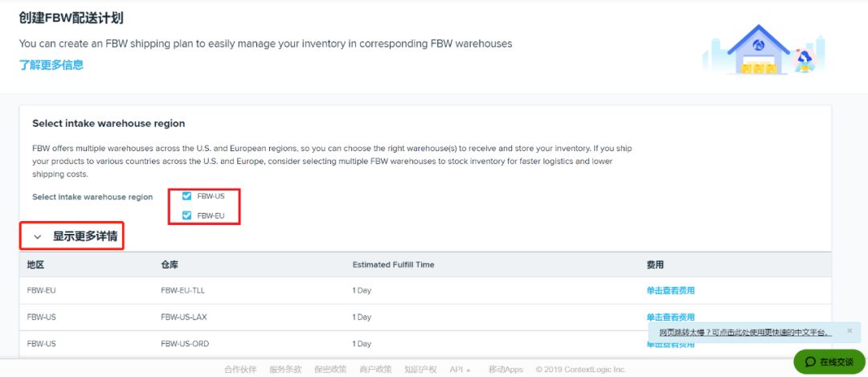Image resolution: width=868 pixels, height=377 pixels.
Task: Expand the API footer dropdown
Action: click(x=460, y=369)
